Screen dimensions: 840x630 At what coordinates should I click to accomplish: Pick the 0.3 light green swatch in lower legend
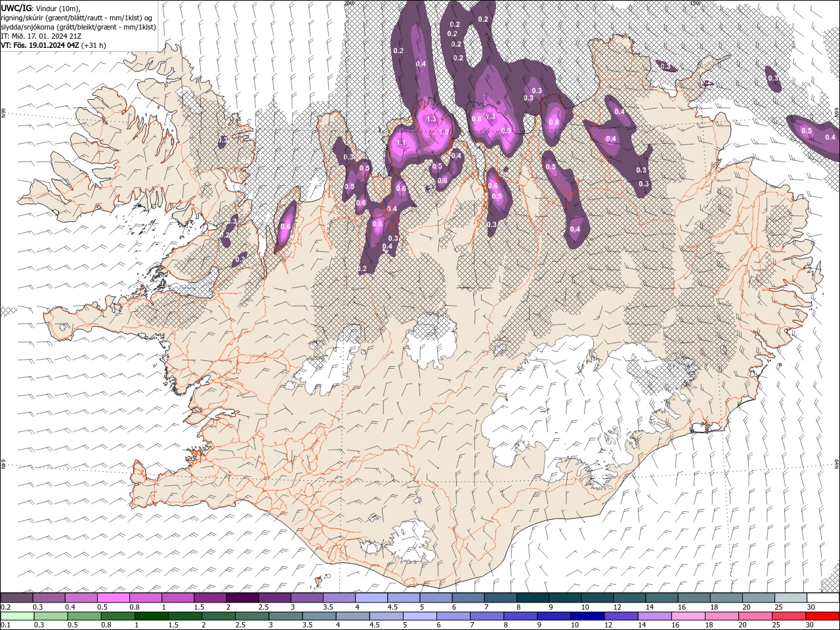(51, 616)
